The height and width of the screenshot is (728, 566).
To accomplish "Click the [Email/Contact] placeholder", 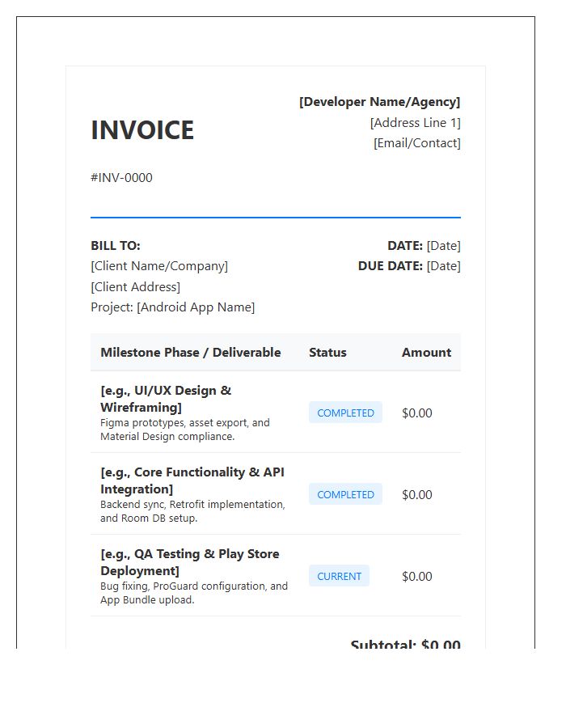I will (x=417, y=143).
